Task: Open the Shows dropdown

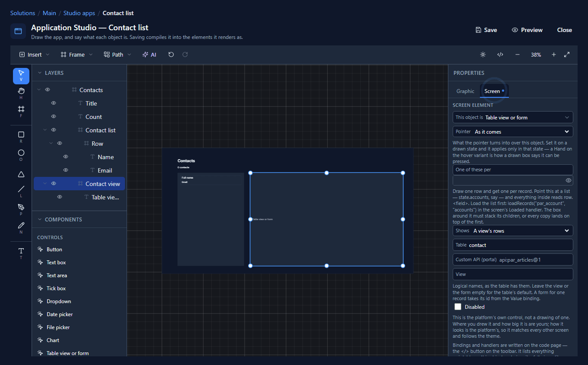Action: coord(513,231)
